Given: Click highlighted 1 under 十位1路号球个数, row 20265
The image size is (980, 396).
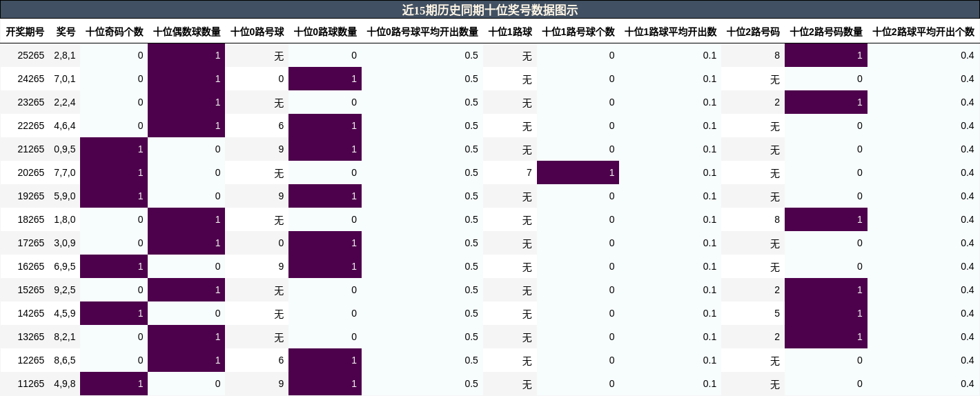Looking at the screenshot, I should [x=578, y=172].
